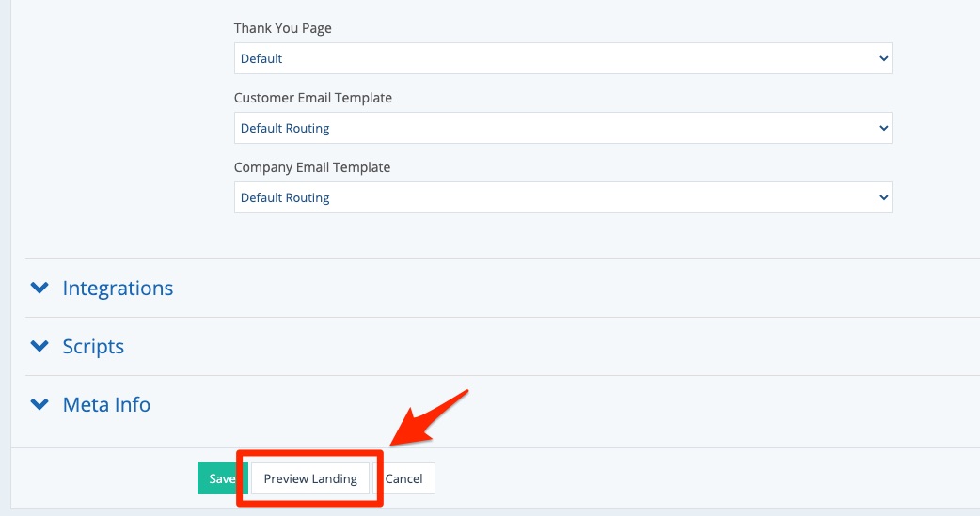Click the chevron icon beside Integrations
This screenshot has width=980, height=516.
coord(40,288)
